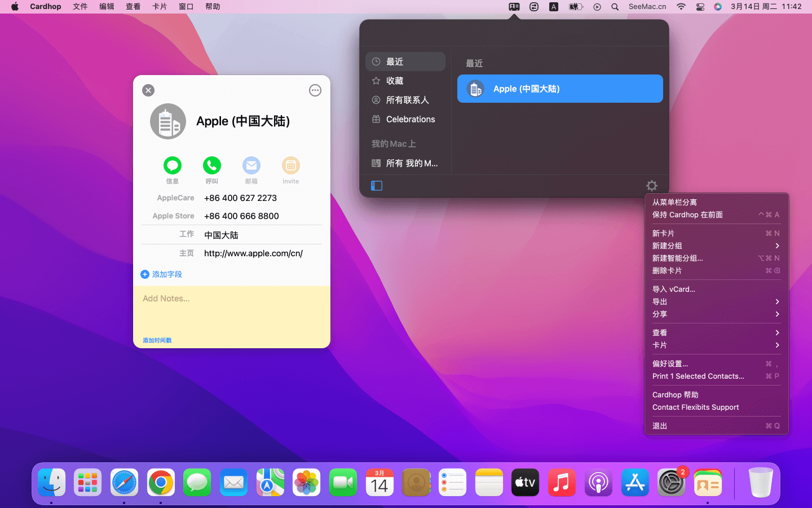Image resolution: width=812 pixels, height=508 pixels.
Task: Expand the 导出 submenu
Action: pos(716,301)
